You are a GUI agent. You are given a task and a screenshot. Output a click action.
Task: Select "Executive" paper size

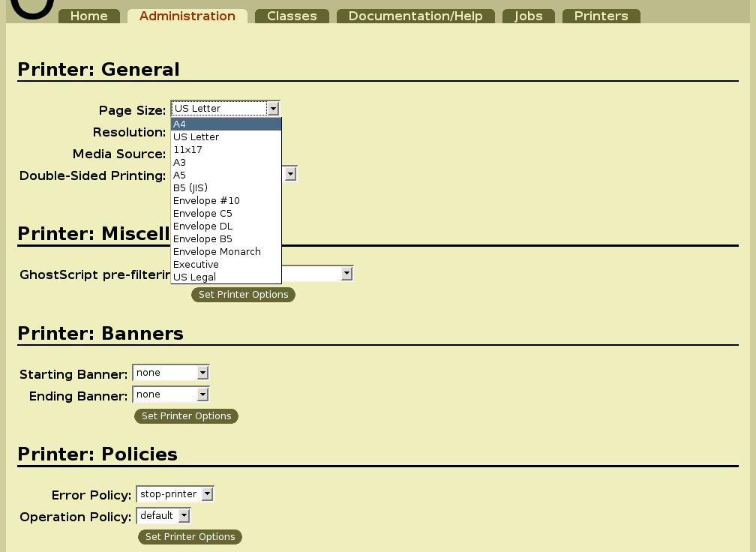(196, 264)
